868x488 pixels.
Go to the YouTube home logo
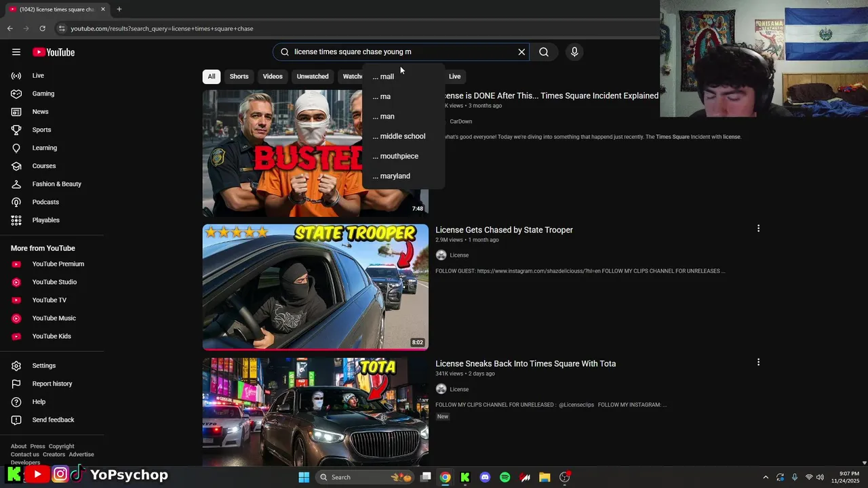pos(54,52)
